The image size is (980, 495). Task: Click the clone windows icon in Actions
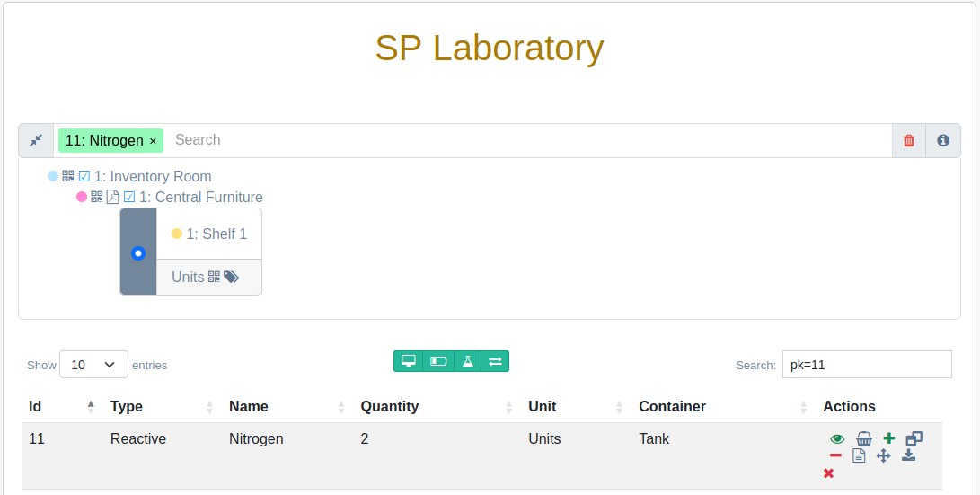(914, 438)
